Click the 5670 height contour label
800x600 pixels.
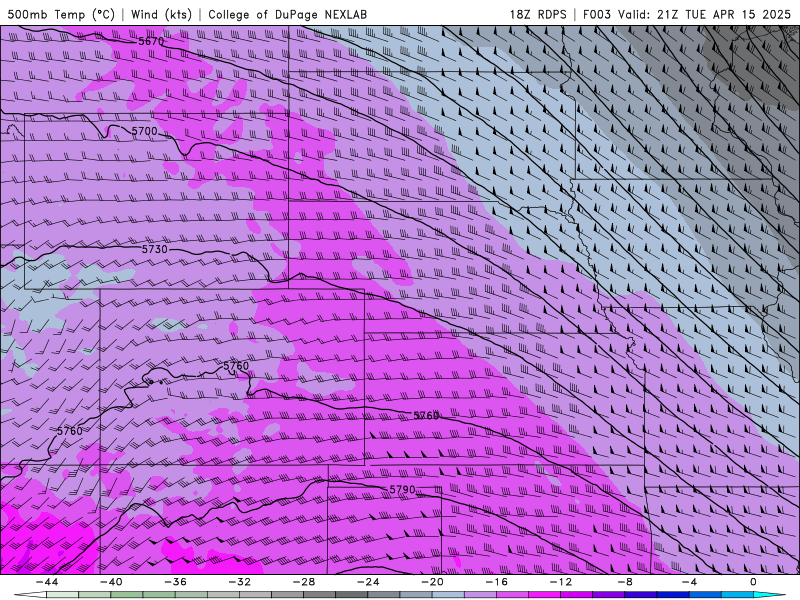click(x=151, y=41)
